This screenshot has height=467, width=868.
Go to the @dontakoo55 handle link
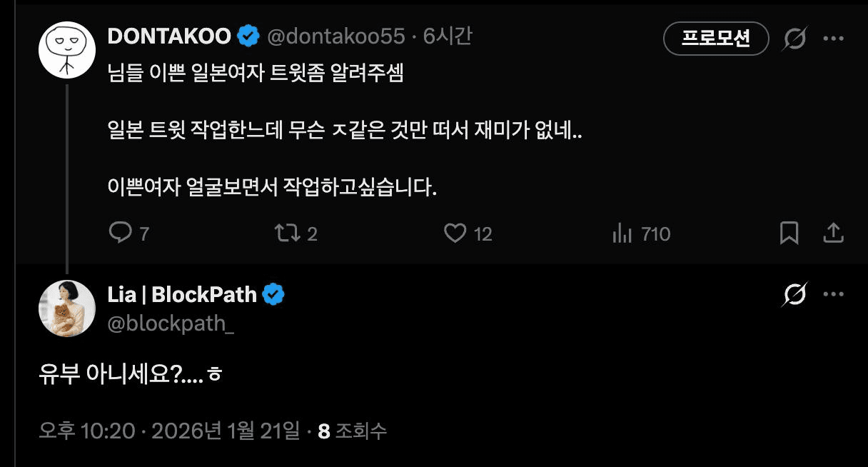coord(335,36)
